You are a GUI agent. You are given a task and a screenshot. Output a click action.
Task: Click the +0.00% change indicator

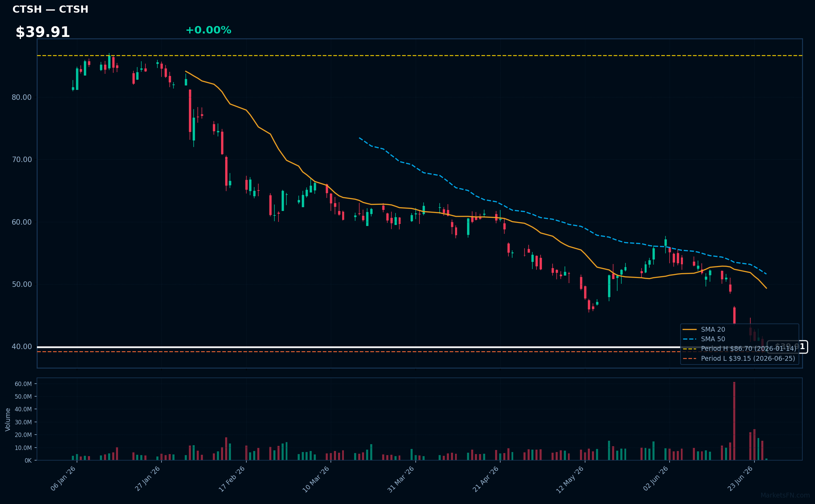(208, 30)
